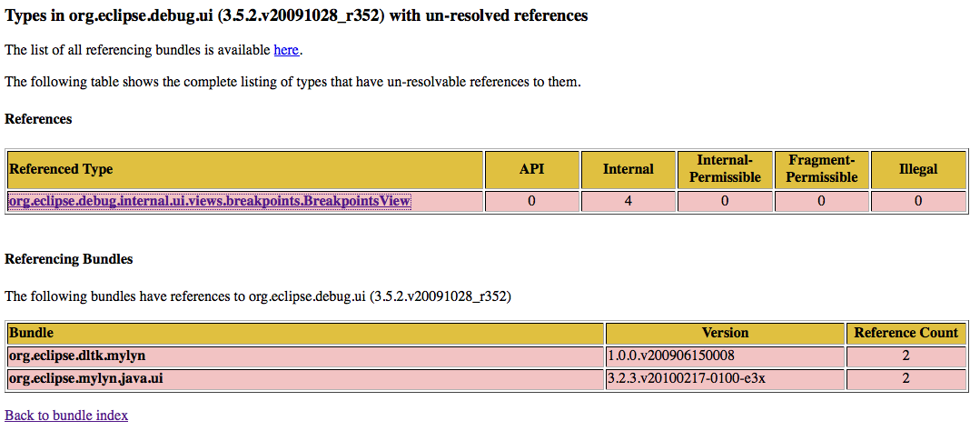Open the 'here' link listing referencing bundles
980x431 pixels.
[x=286, y=50]
